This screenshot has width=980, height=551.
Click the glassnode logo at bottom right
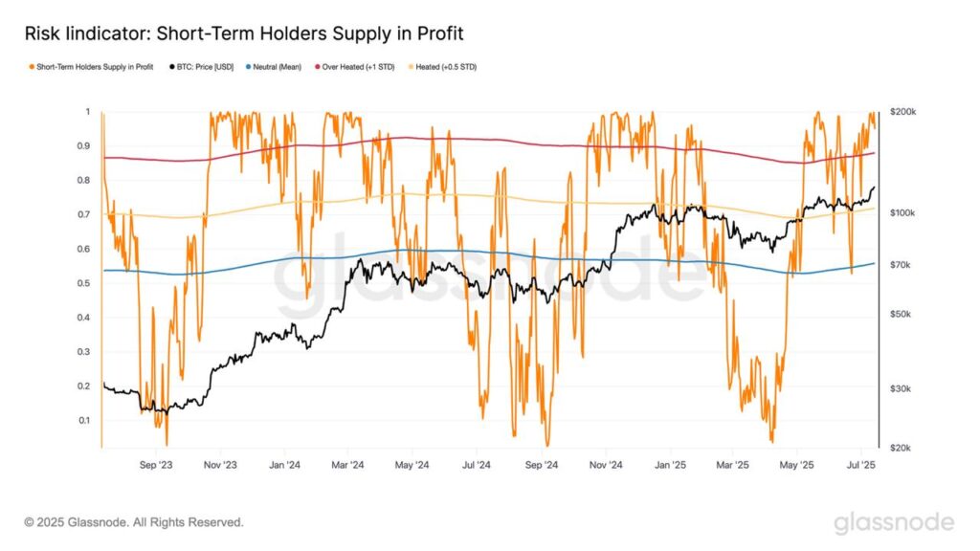(893, 522)
